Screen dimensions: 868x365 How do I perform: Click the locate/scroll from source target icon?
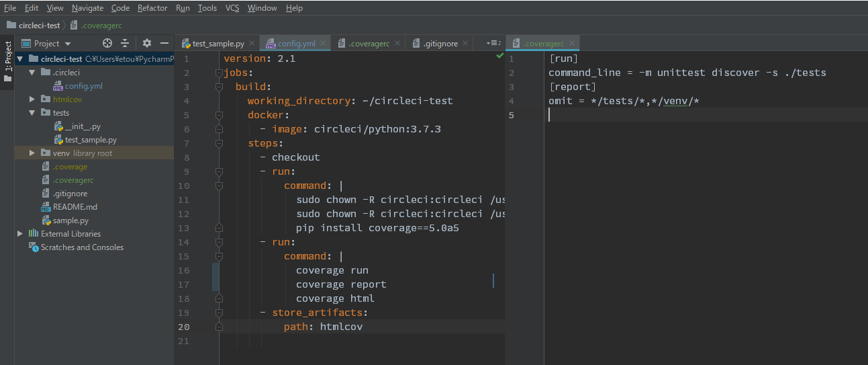(x=107, y=43)
